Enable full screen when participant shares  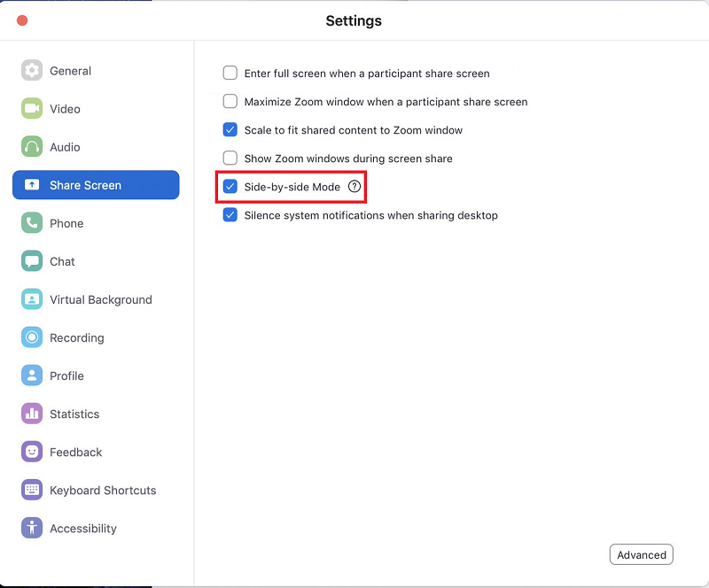[230, 73]
